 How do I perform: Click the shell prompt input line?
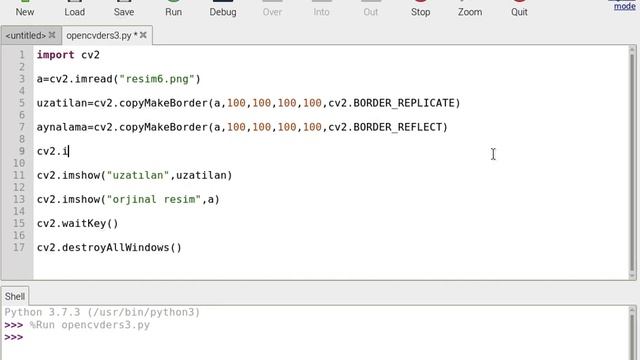pos(318,338)
